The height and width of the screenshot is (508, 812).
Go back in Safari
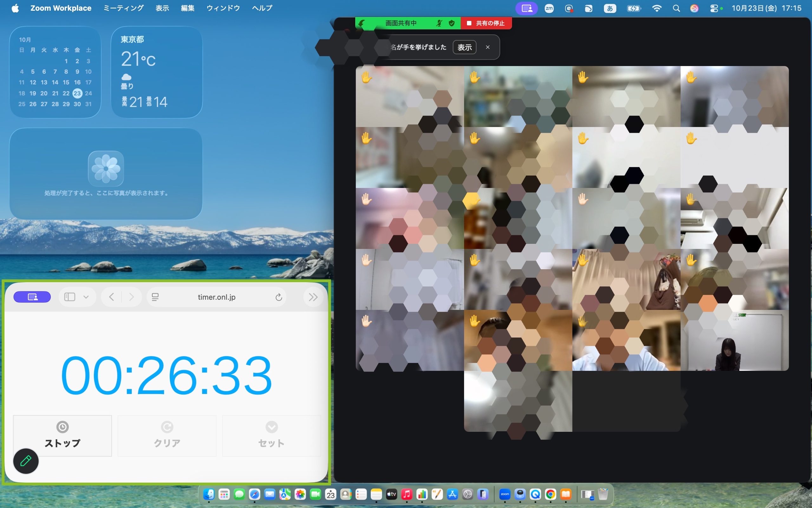[x=112, y=297]
